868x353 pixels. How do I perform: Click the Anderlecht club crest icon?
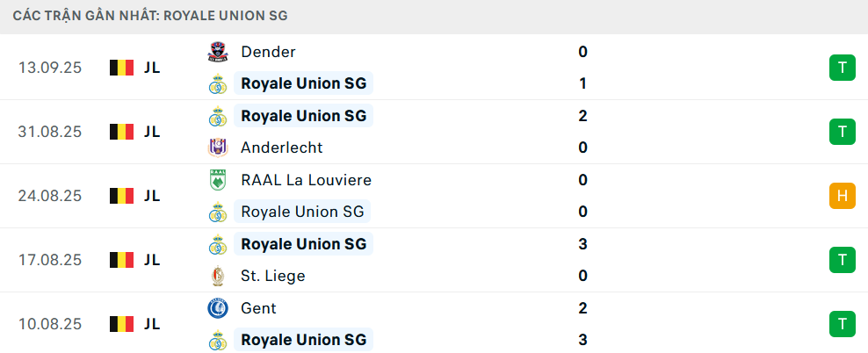tap(217, 148)
